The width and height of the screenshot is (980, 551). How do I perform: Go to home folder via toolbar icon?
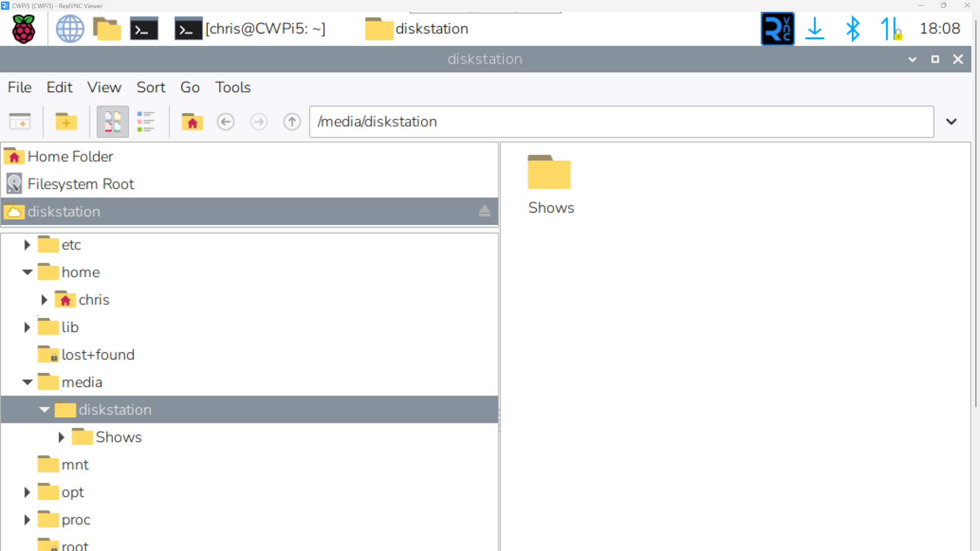tap(192, 121)
